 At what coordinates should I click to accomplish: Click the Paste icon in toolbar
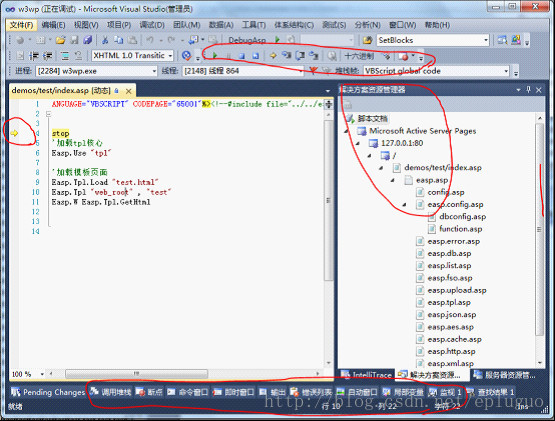[132, 40]
